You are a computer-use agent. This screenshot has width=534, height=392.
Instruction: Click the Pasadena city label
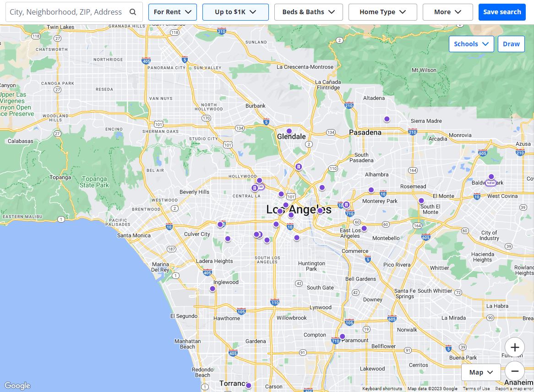[365, 132]
